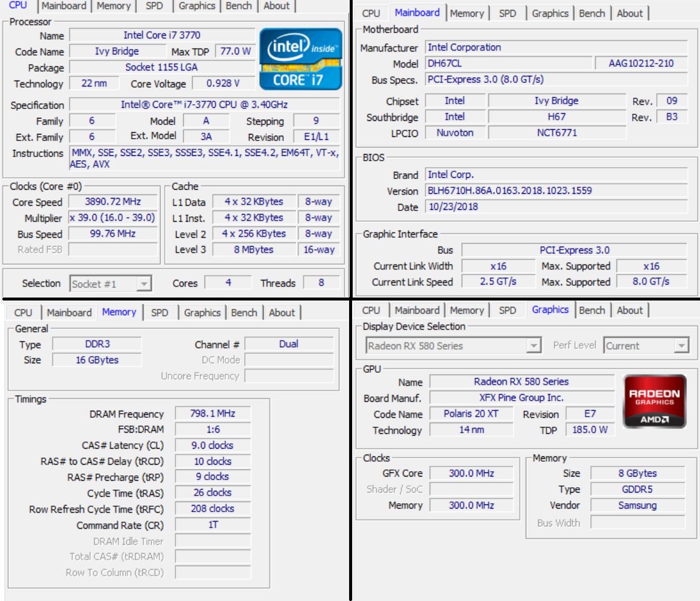Screen dimensions: 700x601
Task: Click the Level 3 cache value '8 MBytes'
Action: tap(254, 250)
